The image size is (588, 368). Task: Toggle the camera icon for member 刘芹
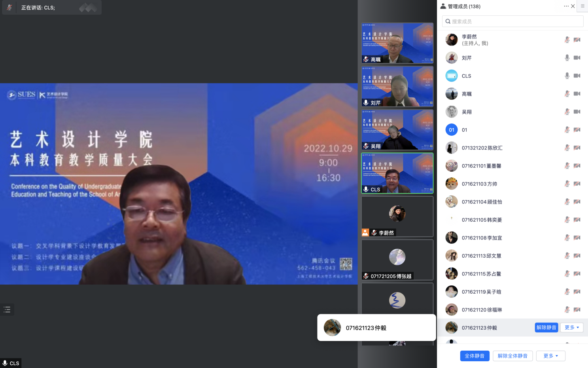(577, 58)
